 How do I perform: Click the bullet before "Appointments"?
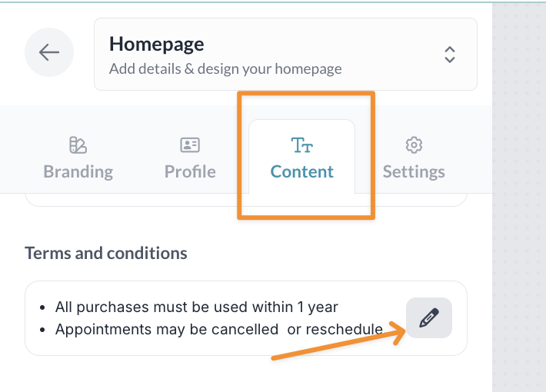pos(43,330)
